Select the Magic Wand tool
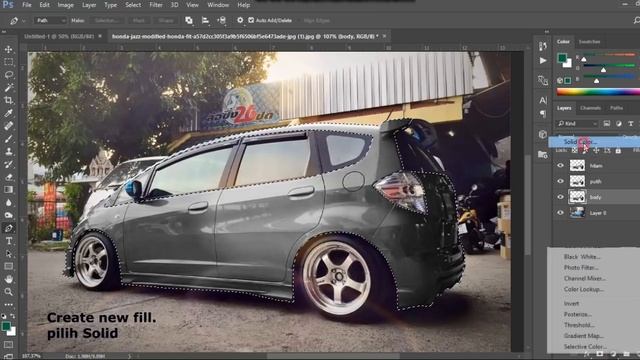 tap(9, 87)
